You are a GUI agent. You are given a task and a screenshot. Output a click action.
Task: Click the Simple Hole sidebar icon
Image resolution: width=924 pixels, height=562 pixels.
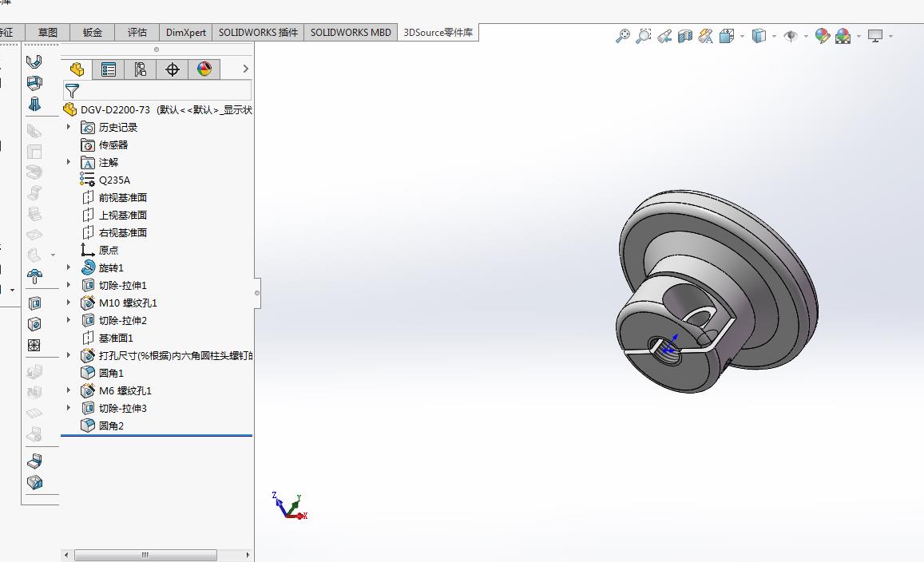point(34,325)
